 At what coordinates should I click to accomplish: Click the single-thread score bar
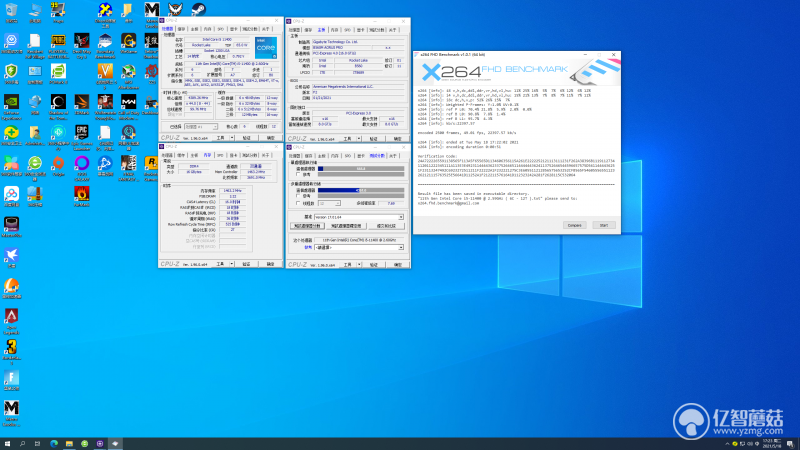(361, 169)
